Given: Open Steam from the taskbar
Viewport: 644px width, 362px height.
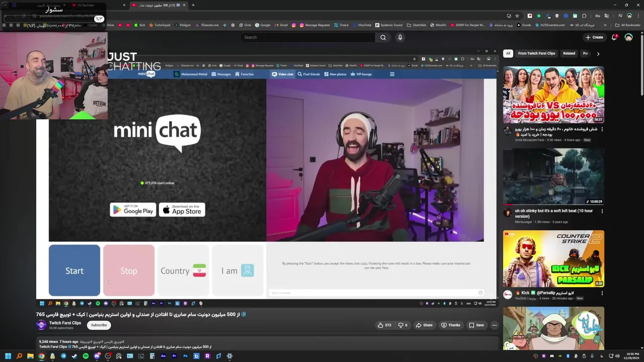Looking at the screenshot, I should (74, 356).
